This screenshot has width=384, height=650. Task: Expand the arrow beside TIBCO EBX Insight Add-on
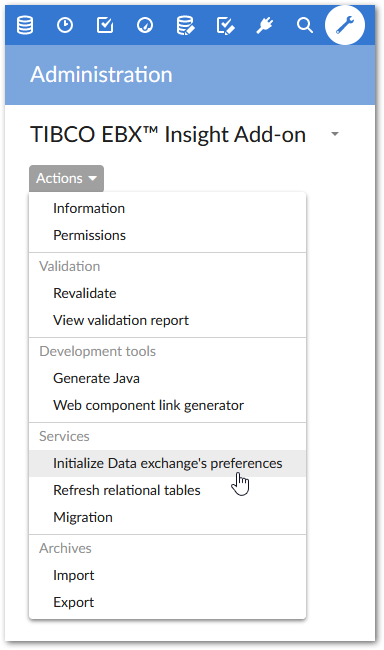[335, 134]
